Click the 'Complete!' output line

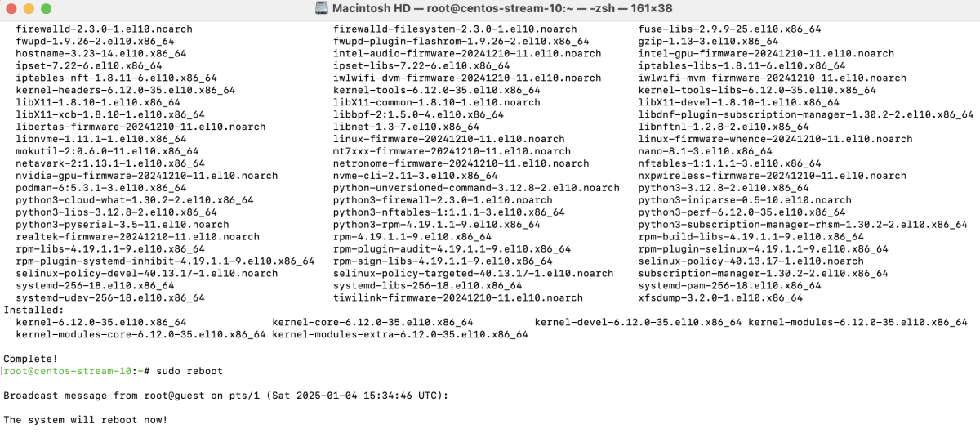click(x=31, y=359)
